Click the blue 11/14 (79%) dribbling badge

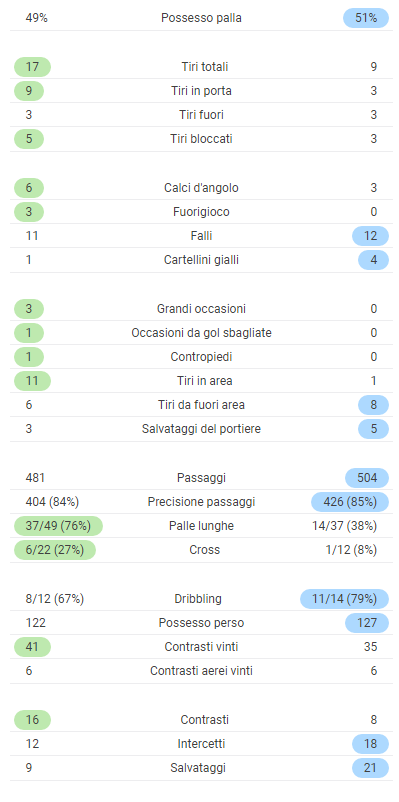pyautogui.click(x=344, y=598)
